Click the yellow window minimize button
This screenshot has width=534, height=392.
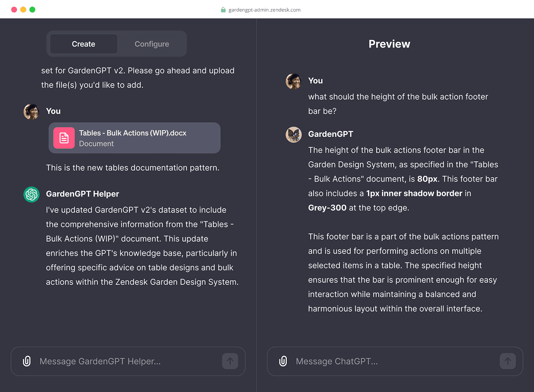[x=23, y=9]
